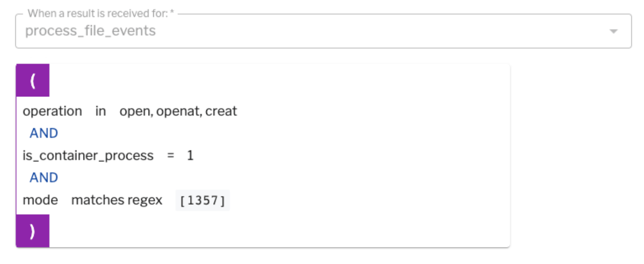Click the mode condition row
This screenshot has height=264, width=644.
(131, 200)
